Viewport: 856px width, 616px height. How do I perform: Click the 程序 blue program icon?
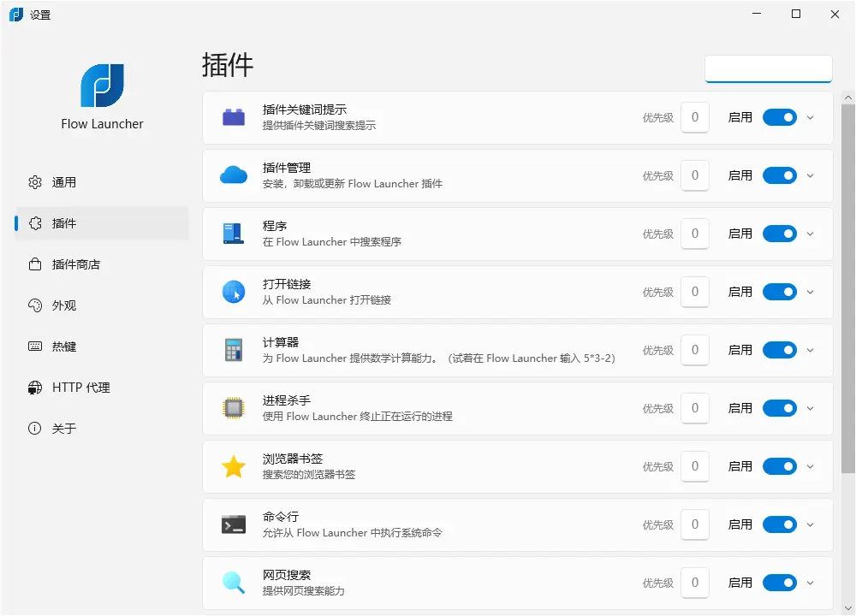tap(234, 234)
